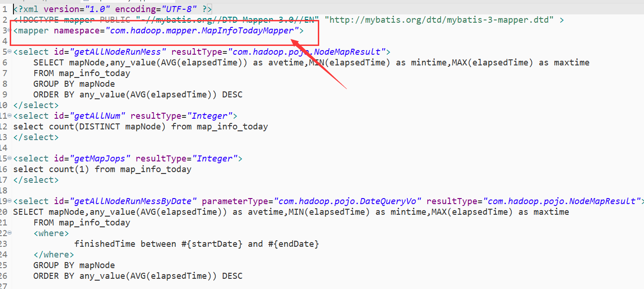Image resolution: width=644 pixels, height=289 pixels.
Task: Collapse the mapper element fold marker
Action: [x=10, y=31]
